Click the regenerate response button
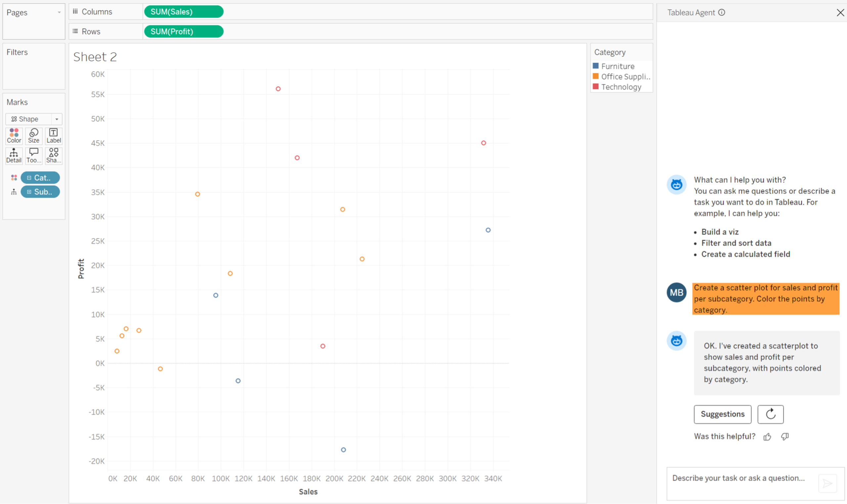 point(770,414)
